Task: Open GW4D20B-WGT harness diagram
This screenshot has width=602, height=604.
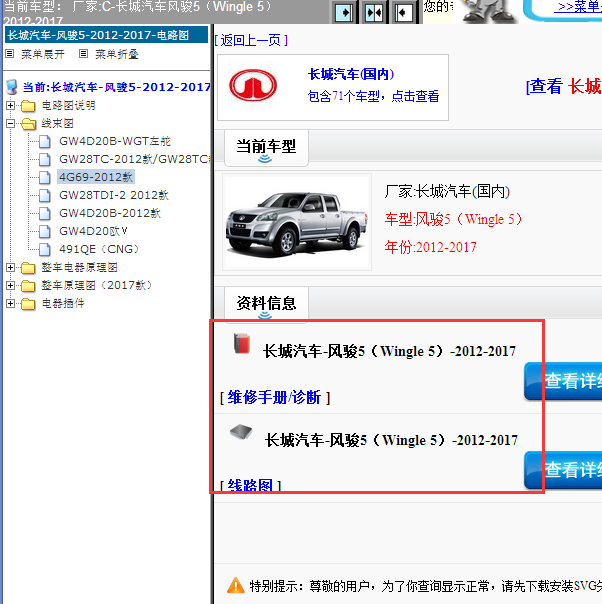Action: point(115,141)
